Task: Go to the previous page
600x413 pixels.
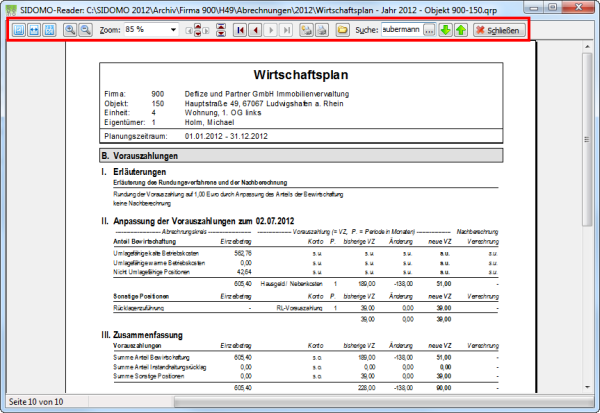Action: 256,30
